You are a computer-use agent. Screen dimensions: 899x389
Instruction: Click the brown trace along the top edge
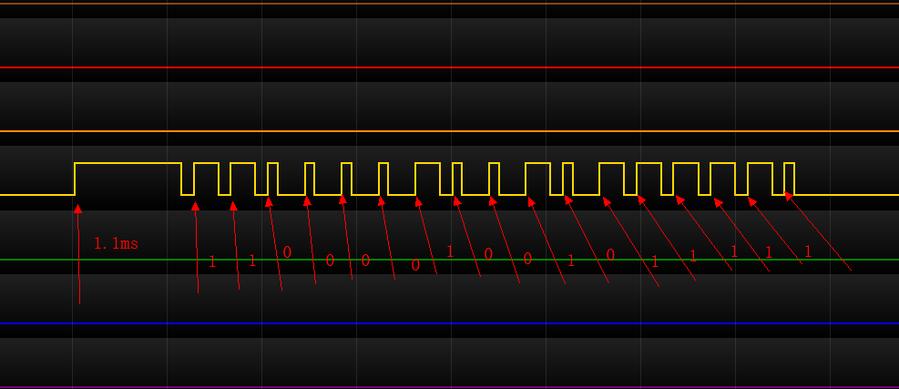[x=450, y=3]
